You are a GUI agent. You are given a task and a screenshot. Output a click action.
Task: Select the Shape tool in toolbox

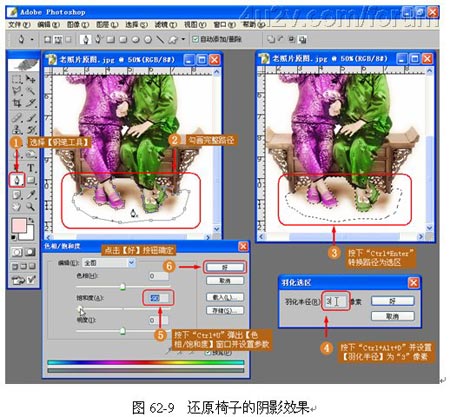point(31,180)
